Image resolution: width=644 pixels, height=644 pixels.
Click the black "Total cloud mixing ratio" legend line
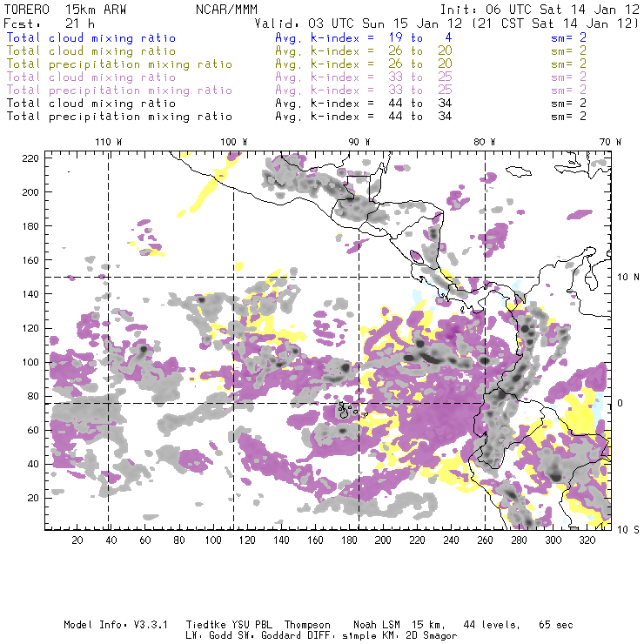coord(91,104)
